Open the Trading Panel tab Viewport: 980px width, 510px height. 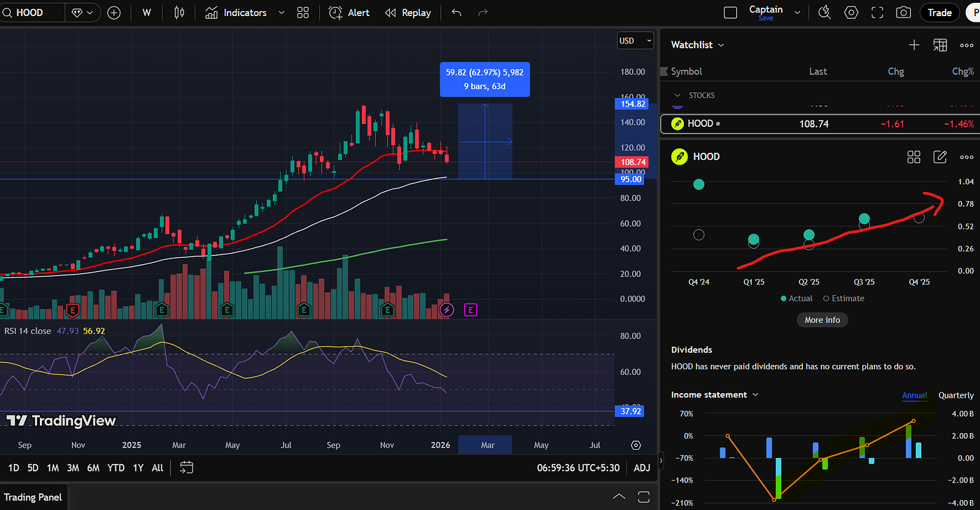(x=33, y=497)
